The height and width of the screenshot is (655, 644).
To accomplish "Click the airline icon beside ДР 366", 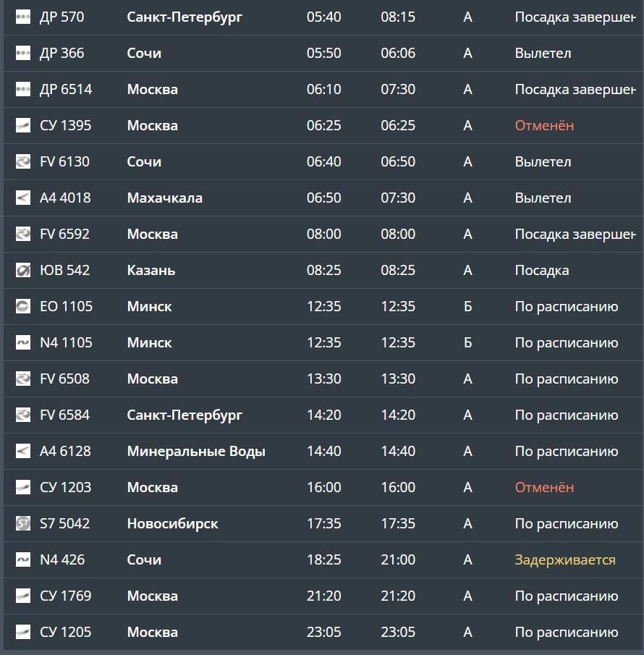I will (22, 53).
